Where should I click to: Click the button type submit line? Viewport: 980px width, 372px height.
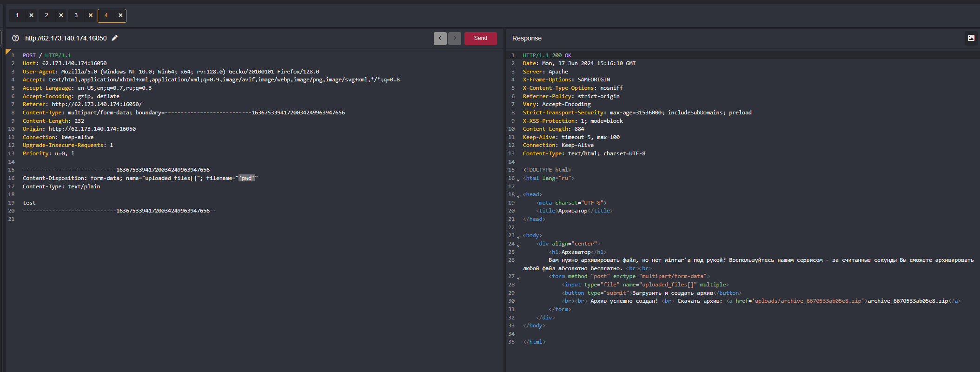652,293
